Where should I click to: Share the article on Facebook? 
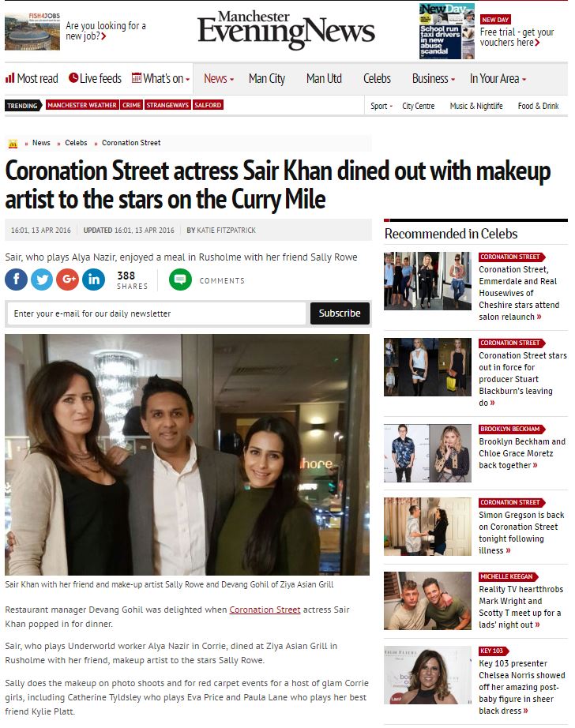(x=16, y=280)
